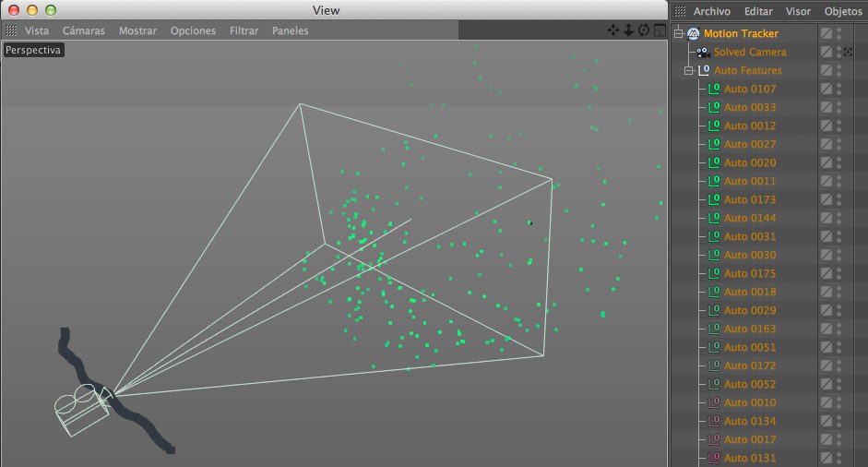Open the Filtrar menu

click(244, 31)
